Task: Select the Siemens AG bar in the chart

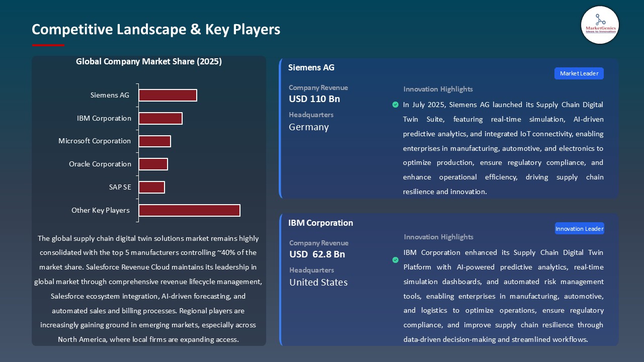Action: tap(168, 95)
